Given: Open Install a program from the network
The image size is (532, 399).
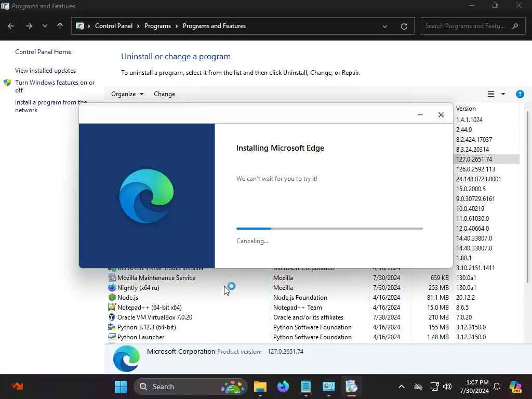Looking at the screenshot, I should tap(51, 106).
